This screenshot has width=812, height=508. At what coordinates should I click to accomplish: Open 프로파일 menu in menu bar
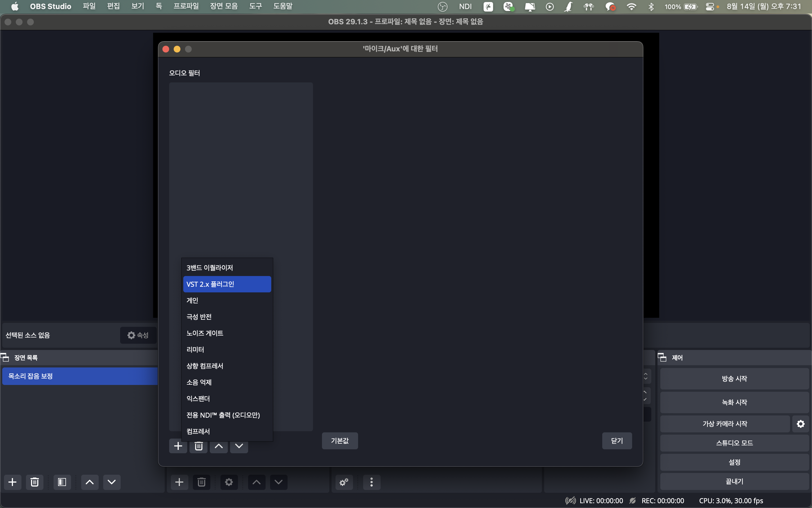[x=186, y=6]
